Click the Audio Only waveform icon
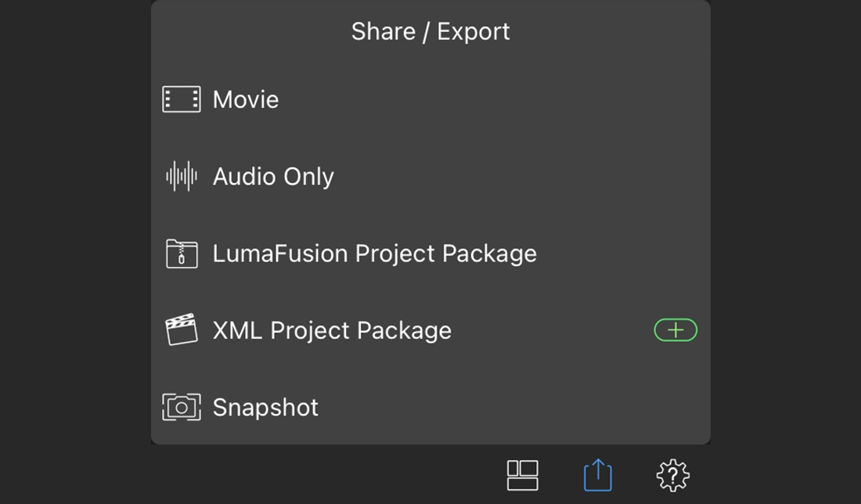The image size is (861, 504). 182,176
